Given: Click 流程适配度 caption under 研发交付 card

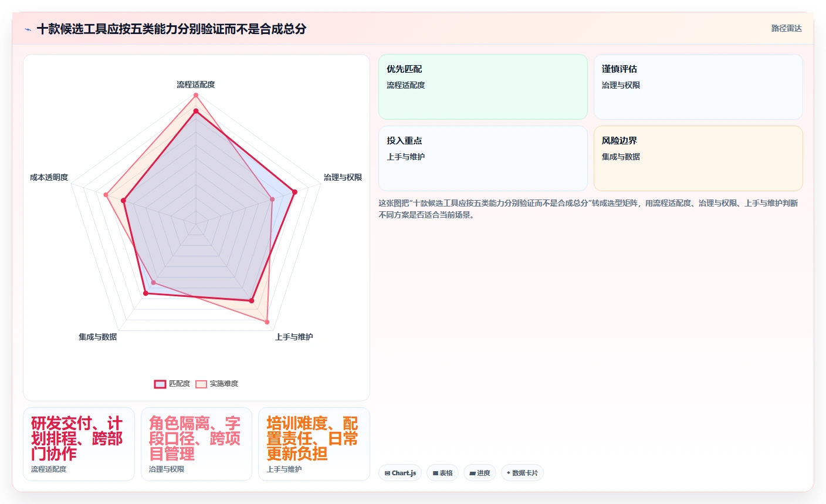Looking at the screenshot, I should tap(49, 469).
